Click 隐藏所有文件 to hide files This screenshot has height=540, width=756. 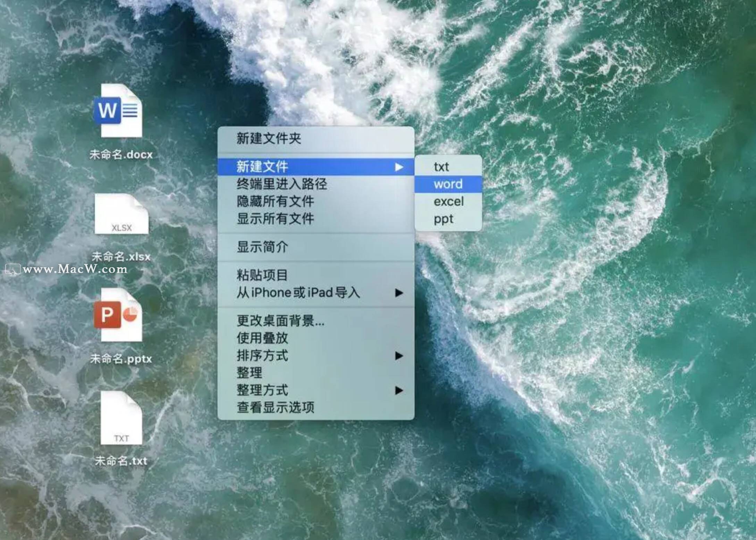(275, 202)
